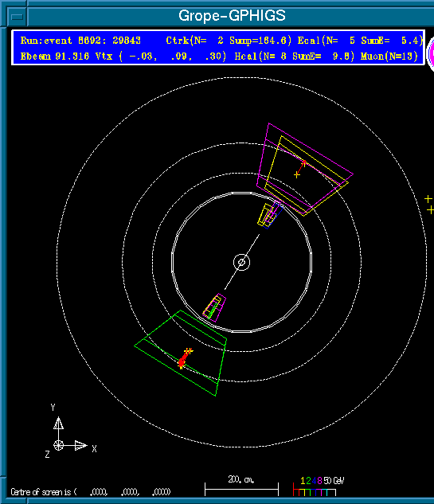Click the Run:event 8692 header text
Screen dimensions: 434x504
click(x=80, y=41)
